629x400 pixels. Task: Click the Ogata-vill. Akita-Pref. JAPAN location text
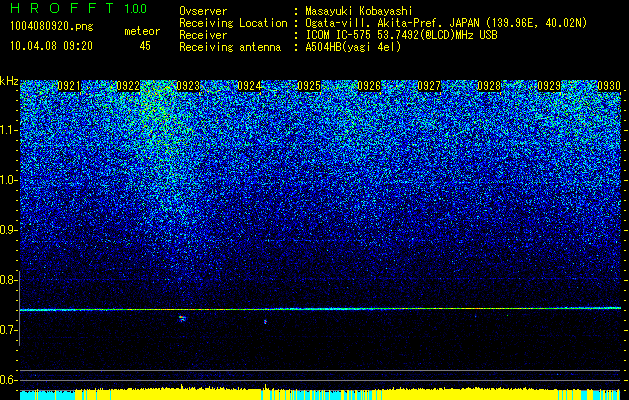[444, 23]
